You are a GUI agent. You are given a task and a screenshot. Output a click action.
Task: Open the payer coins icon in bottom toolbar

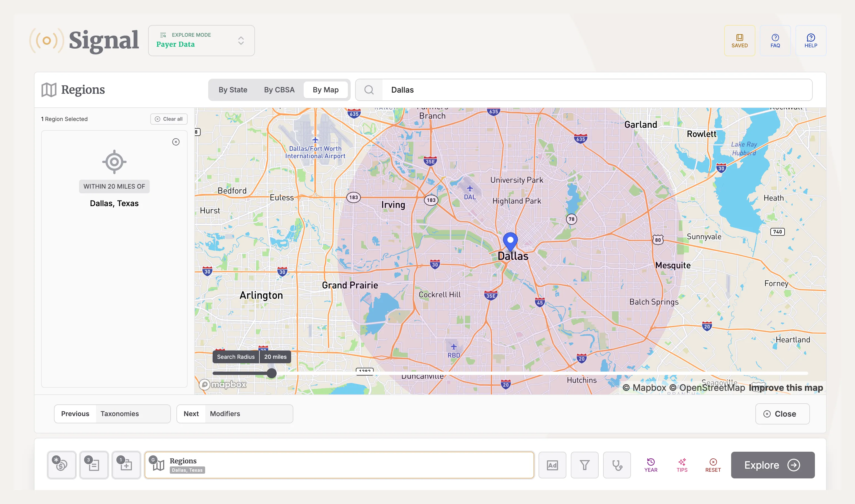[x=61, y=465]
